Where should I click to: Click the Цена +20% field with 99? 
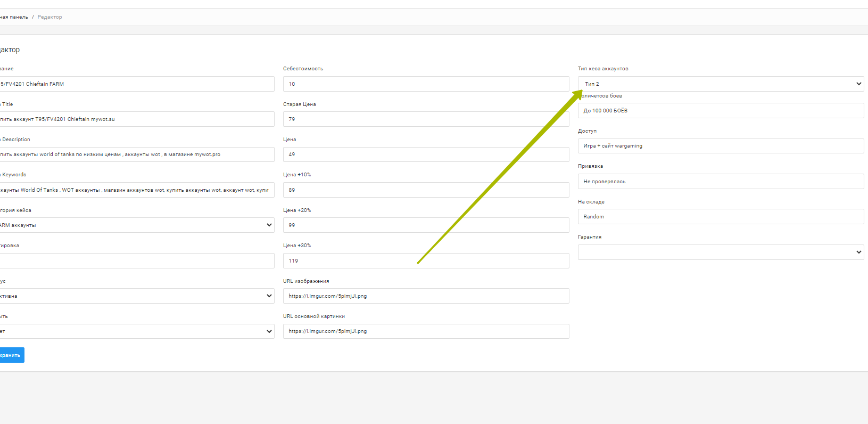(x=426, y=225)
